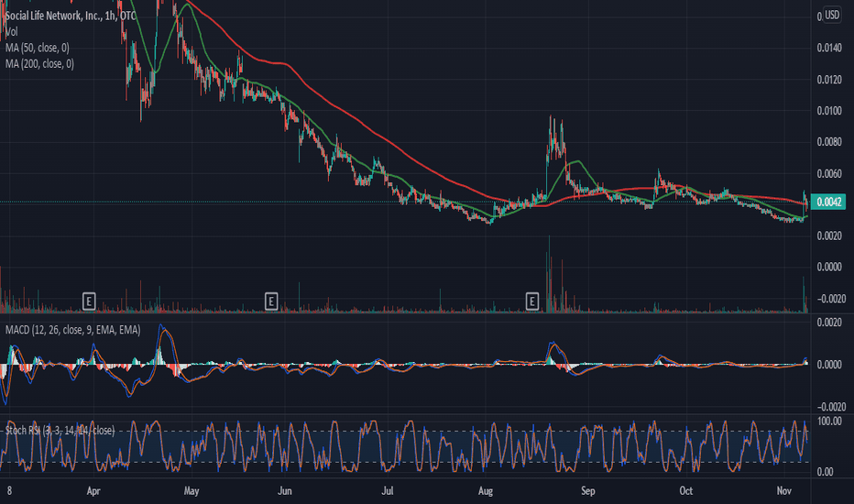Click the Aug date on time axis
This screenshot has width=854, height=504.
(486, 491)
